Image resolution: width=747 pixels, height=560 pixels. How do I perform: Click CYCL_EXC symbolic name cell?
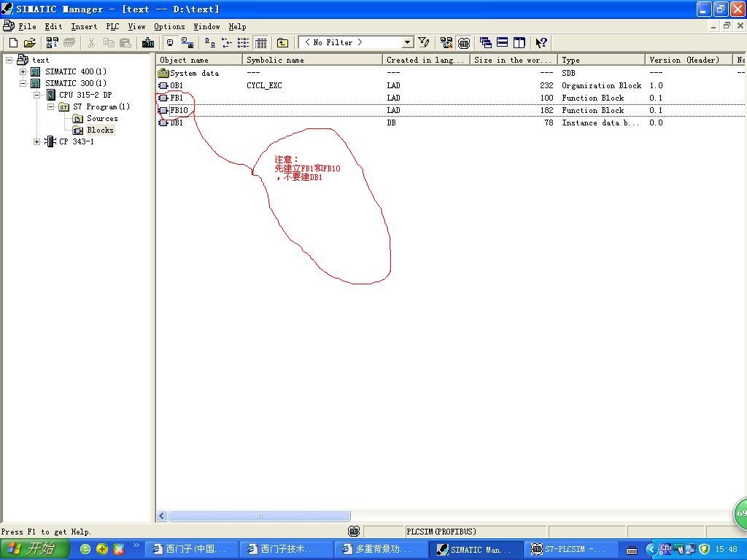[264, 86]
